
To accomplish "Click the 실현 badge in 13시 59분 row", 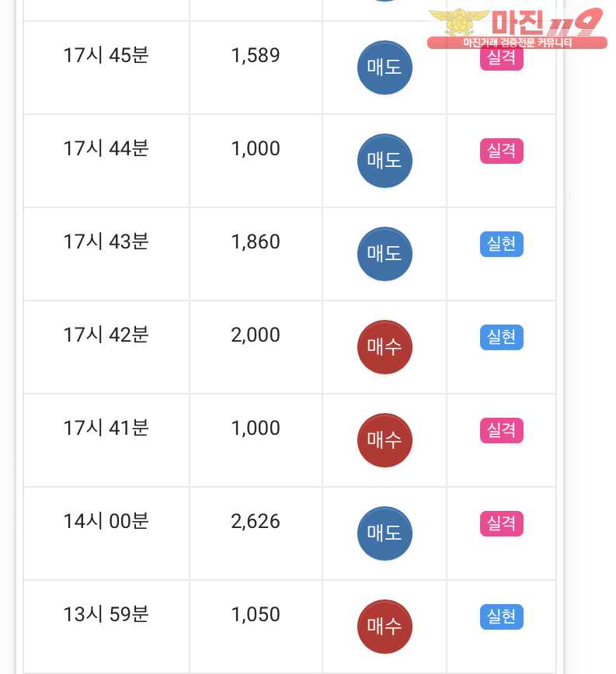I will tap(502, 617).
